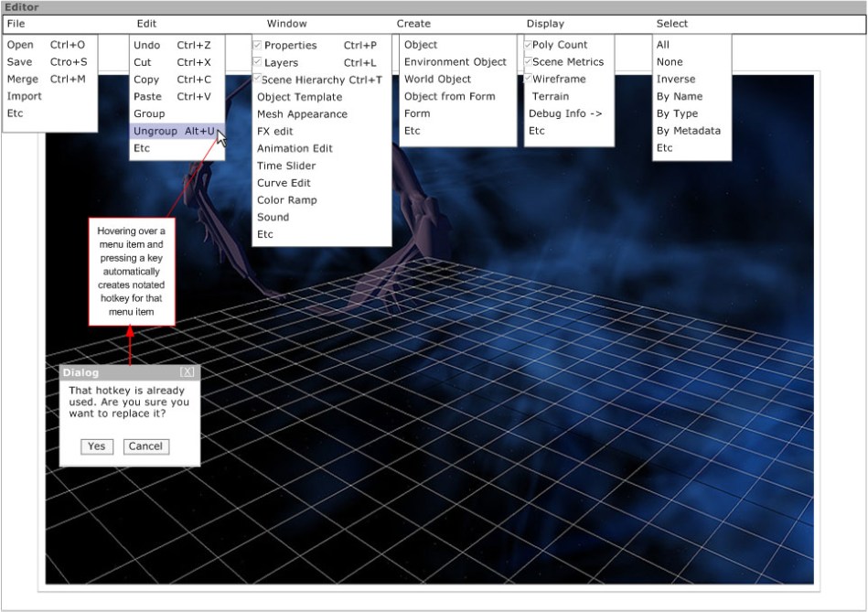This screenshot has width=868, height=612.
Task: Click Yes to replace the hotkey
Action: 96,446
